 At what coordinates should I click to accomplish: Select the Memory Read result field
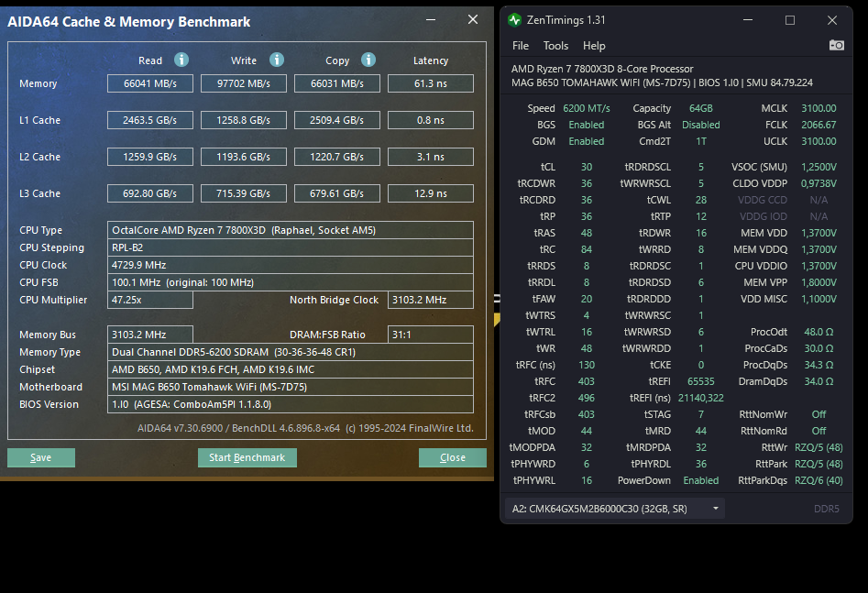point(149,83)
